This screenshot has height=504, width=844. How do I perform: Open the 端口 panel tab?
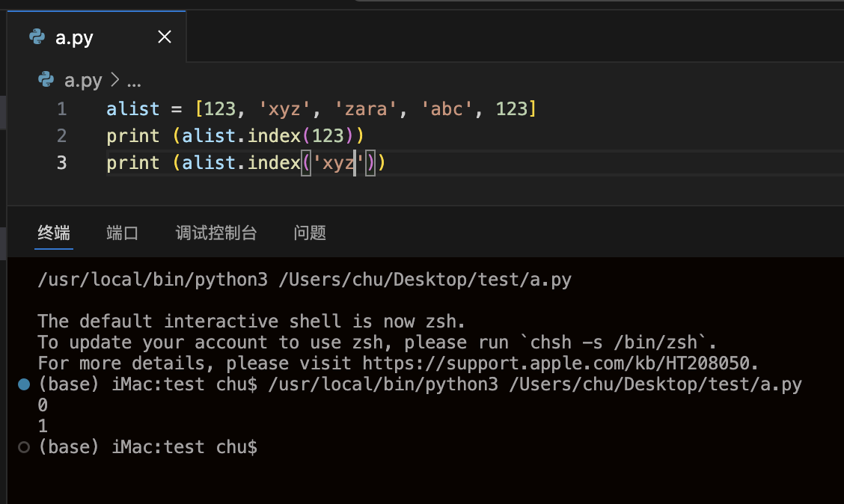coord(123,233)
